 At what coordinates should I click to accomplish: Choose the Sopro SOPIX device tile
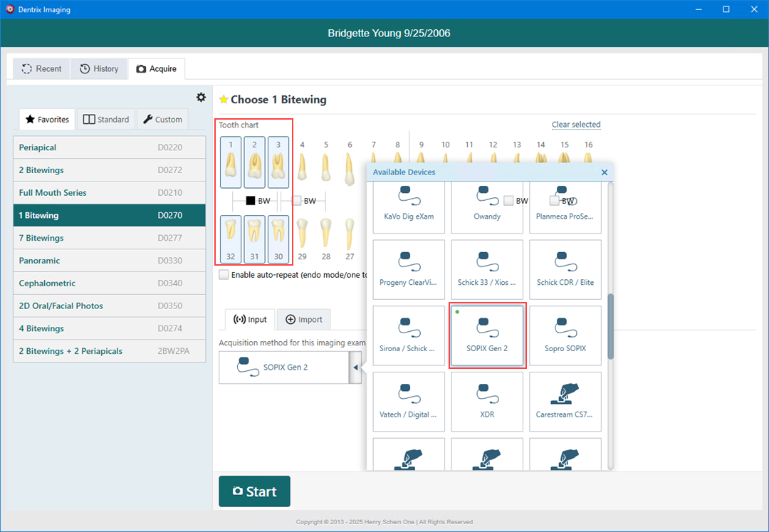(565, 335)
